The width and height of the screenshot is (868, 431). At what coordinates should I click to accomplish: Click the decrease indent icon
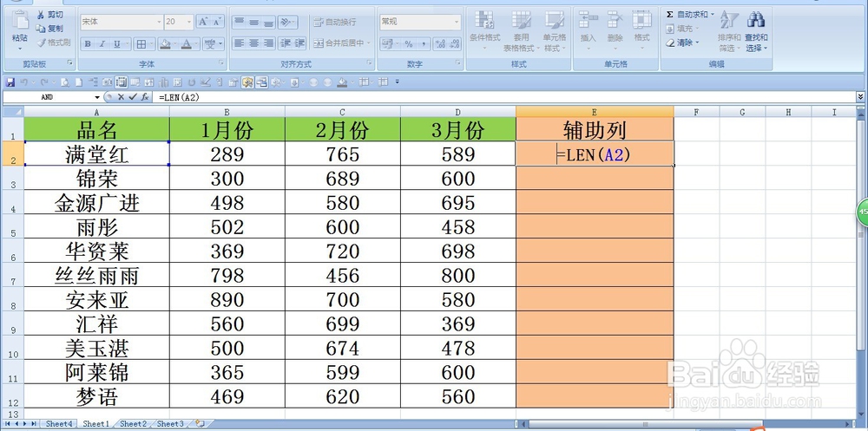coord(285,42)
